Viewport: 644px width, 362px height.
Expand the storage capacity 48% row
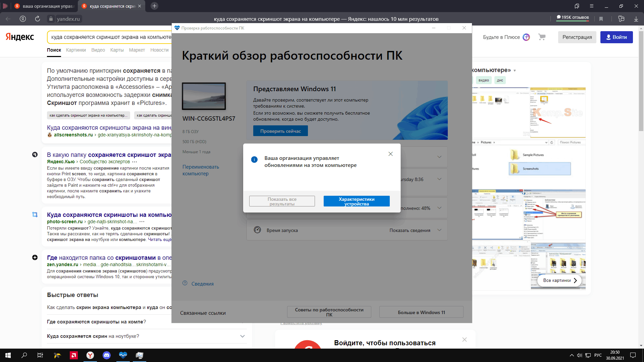pos(439,208)
